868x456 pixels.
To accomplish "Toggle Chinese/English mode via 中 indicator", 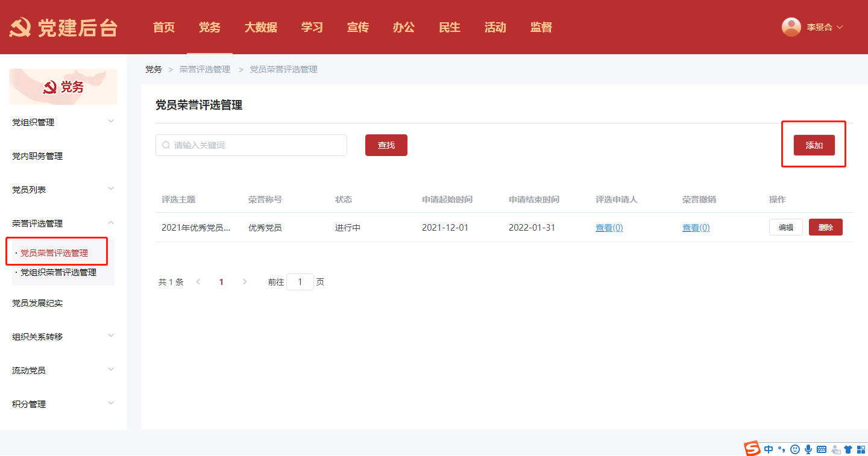I will [769, 449].
